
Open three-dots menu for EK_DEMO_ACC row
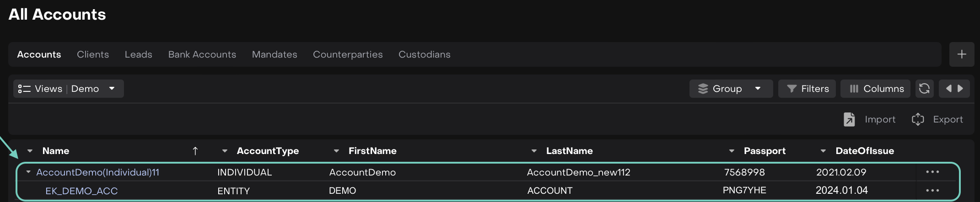coord(932,191)
